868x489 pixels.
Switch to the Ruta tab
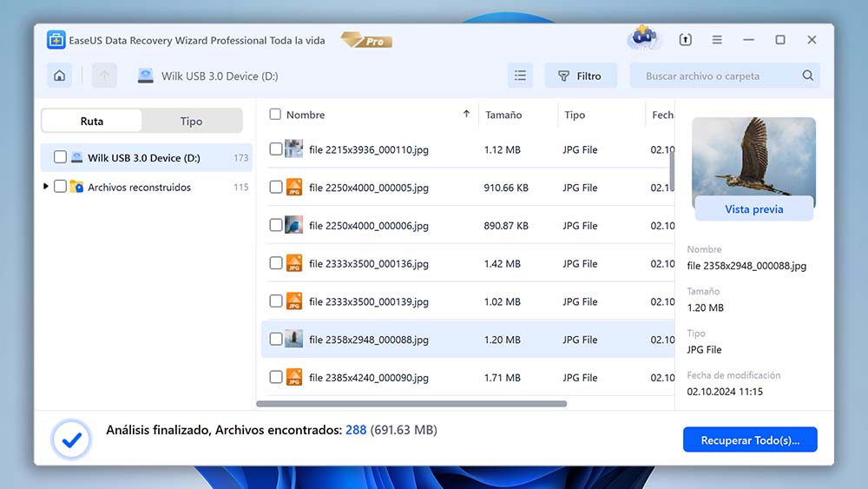click(x=92, y=121)
